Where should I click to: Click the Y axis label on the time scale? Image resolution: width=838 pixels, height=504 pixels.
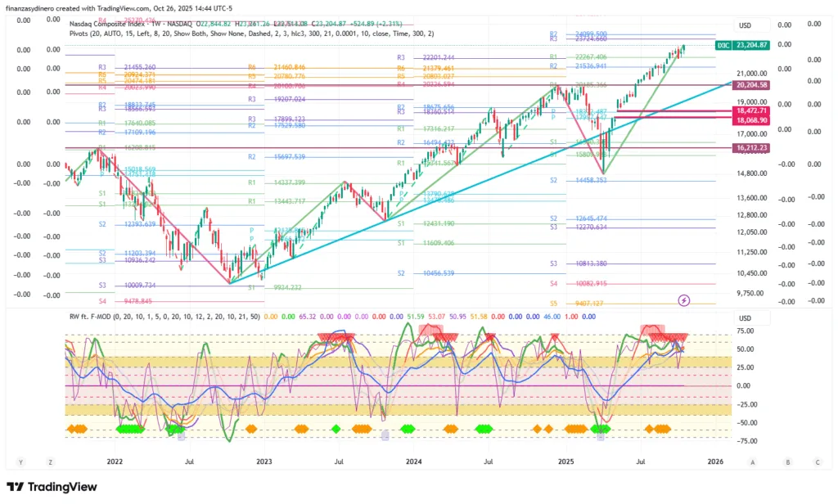20,462
